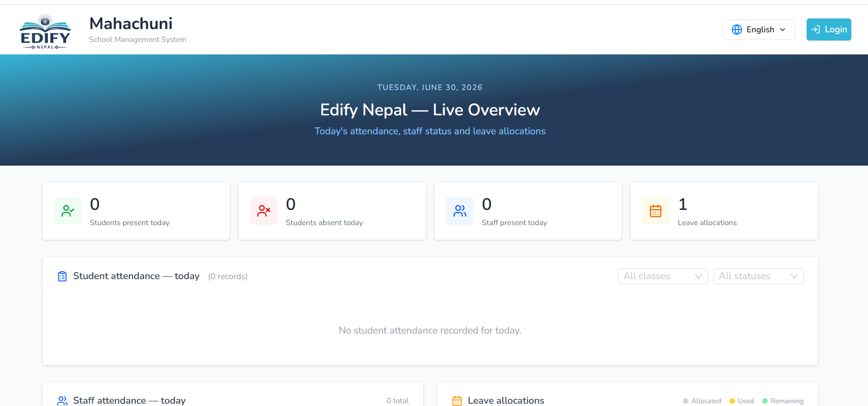
Task: Open the All classes dropdown
Action: 663,276
